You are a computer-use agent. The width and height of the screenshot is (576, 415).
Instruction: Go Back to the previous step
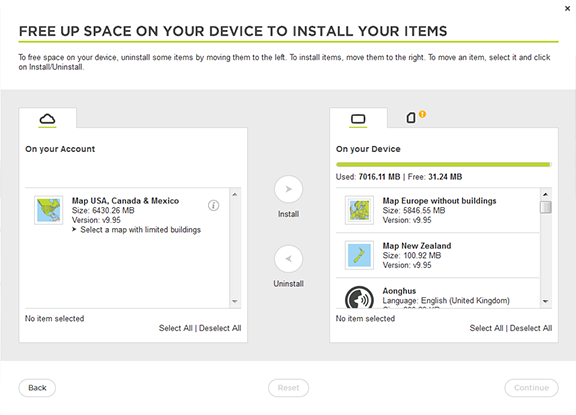point(37,388)
